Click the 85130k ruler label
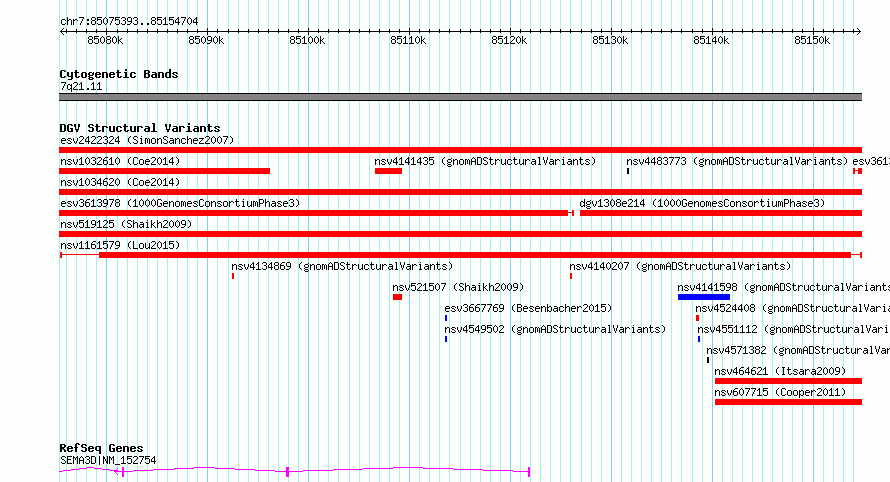The image size is (890, 482). click(x=610, y=40)
